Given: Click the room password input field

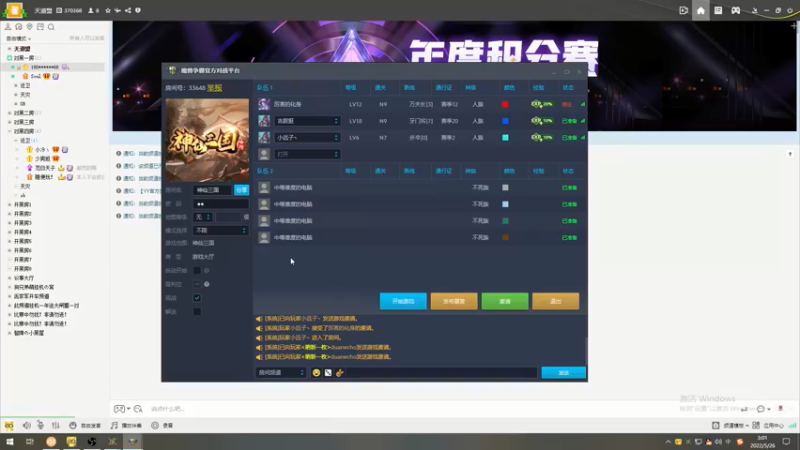Looking at the screenshot, I should pos(220,204).
